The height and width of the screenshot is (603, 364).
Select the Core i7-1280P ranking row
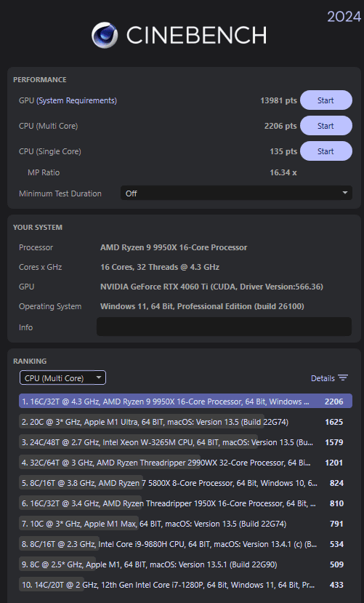(x=185, y=585)
